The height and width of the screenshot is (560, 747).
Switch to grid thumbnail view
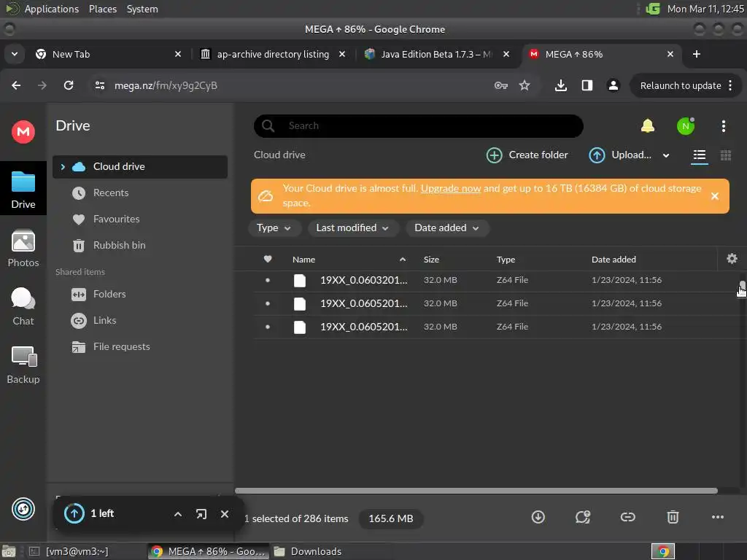tap(726, 156)
